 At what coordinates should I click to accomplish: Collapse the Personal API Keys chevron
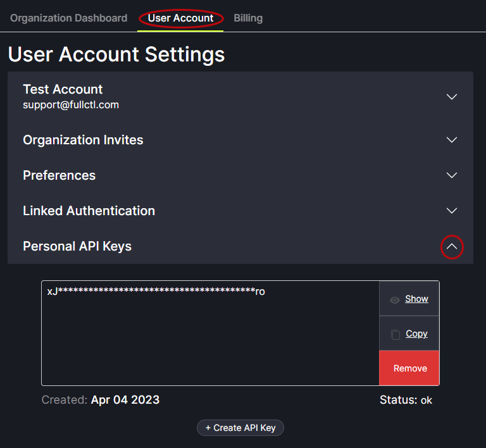(452, 247)
